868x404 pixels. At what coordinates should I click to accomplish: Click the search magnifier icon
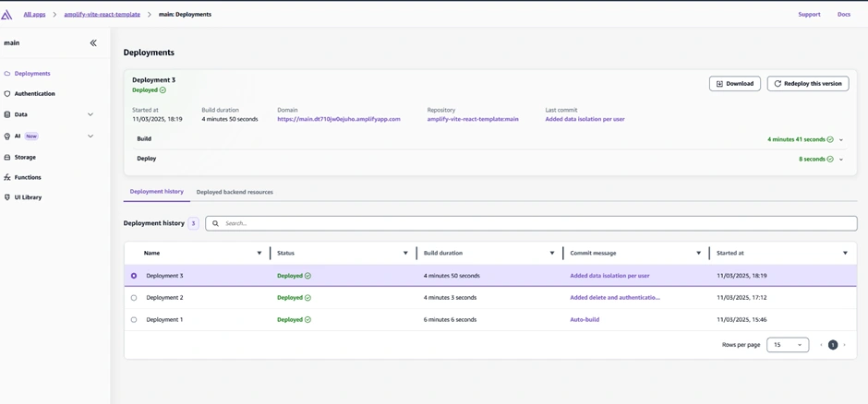pos(216,223)
